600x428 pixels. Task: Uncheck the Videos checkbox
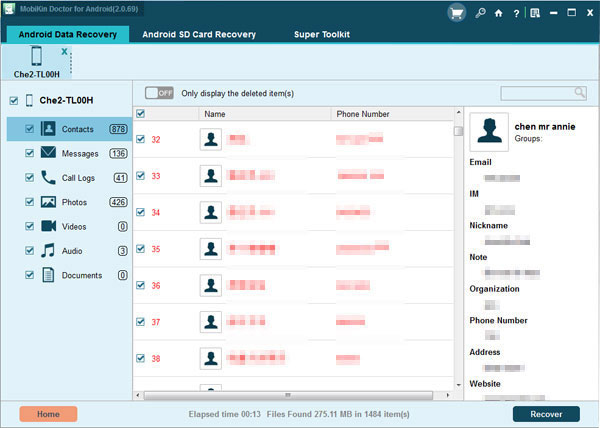tap(30, 227)
